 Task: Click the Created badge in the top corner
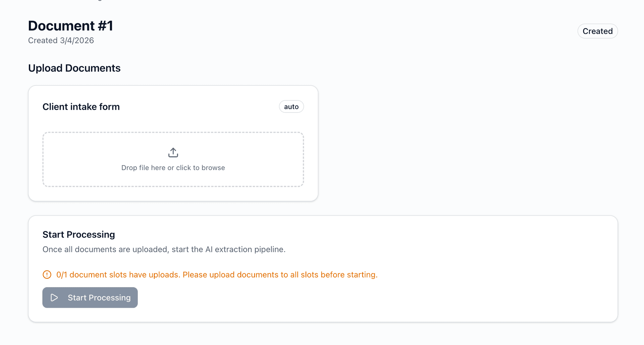[597, 31]
